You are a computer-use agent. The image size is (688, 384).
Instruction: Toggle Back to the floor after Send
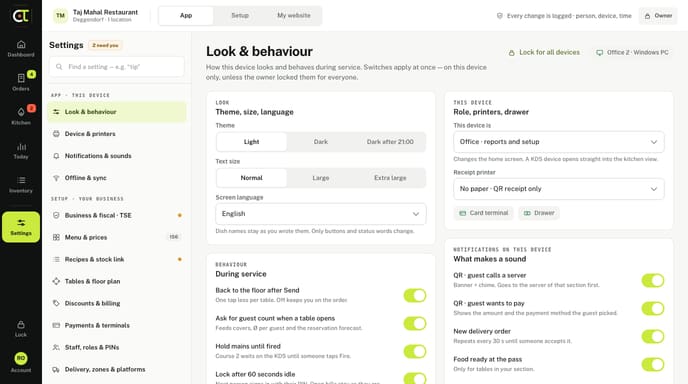tap(415, 295)
